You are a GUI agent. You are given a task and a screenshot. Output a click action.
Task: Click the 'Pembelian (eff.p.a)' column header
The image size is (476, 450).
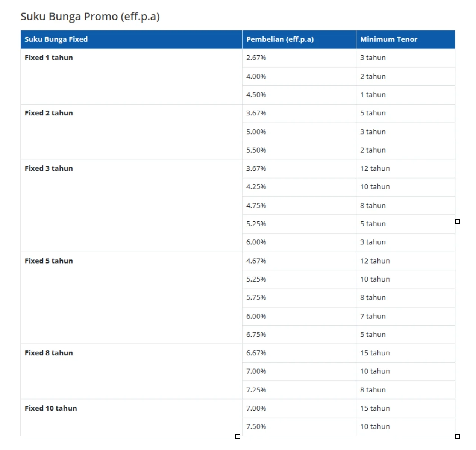tap(280, 39)
